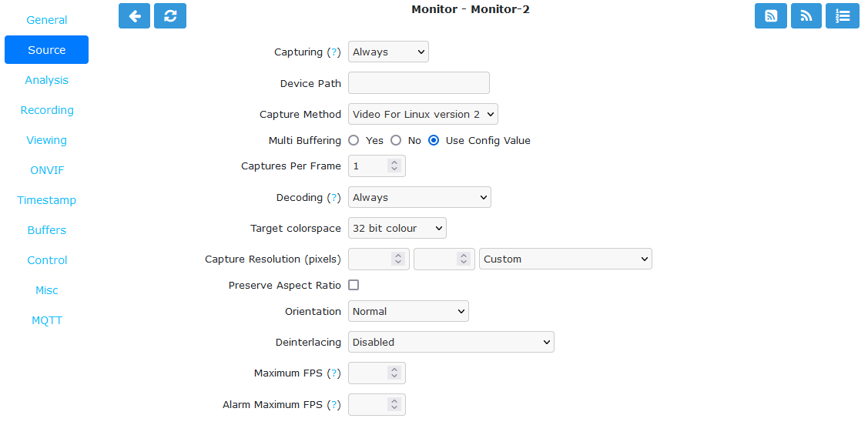Enable Preserve Aspect Ratio checkbox
This screenshot has height=425, width=868.
coord(354,285)
